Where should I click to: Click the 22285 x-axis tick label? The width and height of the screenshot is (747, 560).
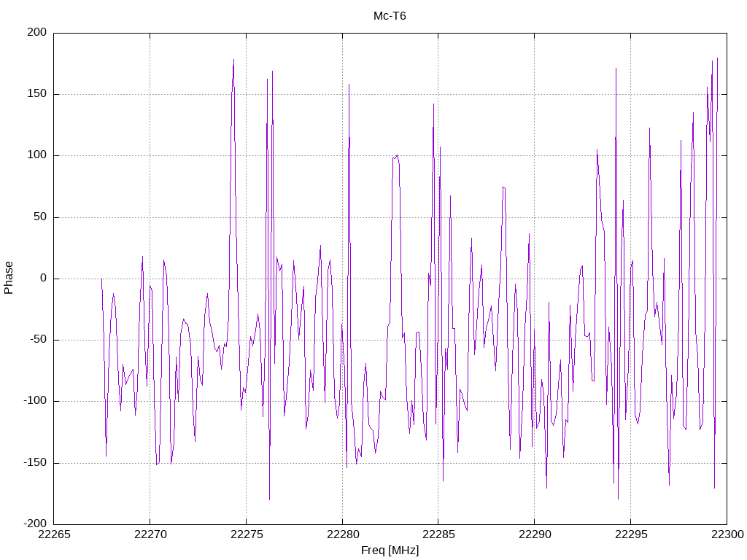438,534
